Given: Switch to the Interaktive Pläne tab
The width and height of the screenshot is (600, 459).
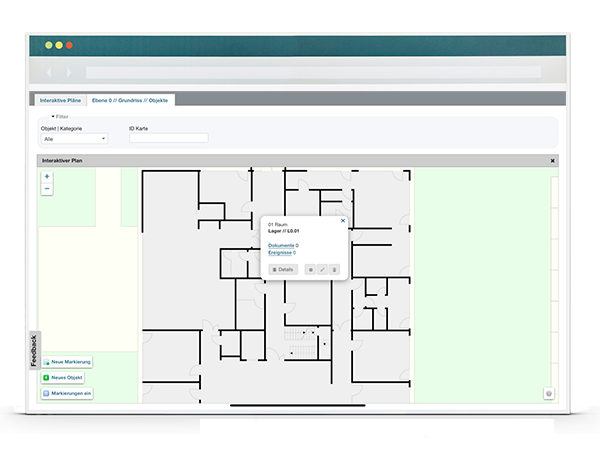Looking at the screenshot, I should (61, 100).
